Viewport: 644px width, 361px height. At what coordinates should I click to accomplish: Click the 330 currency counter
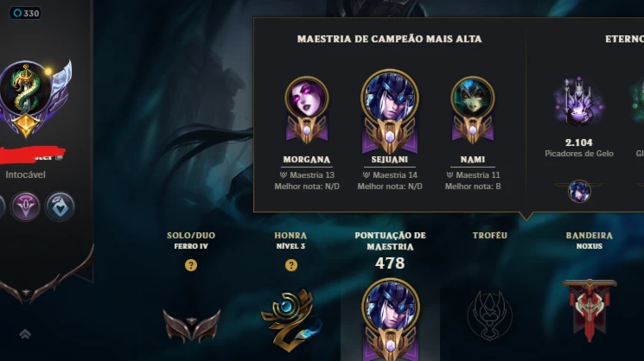point(26,13)
